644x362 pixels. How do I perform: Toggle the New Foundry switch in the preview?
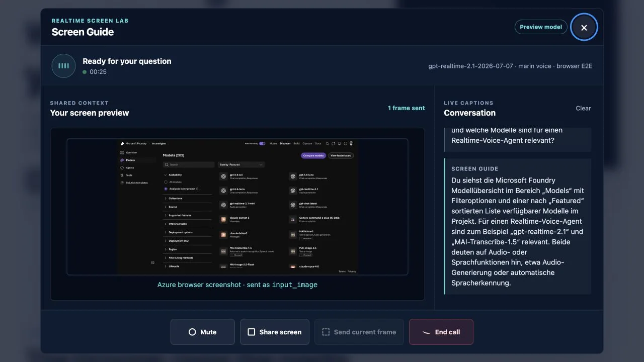tap(262, 144)
